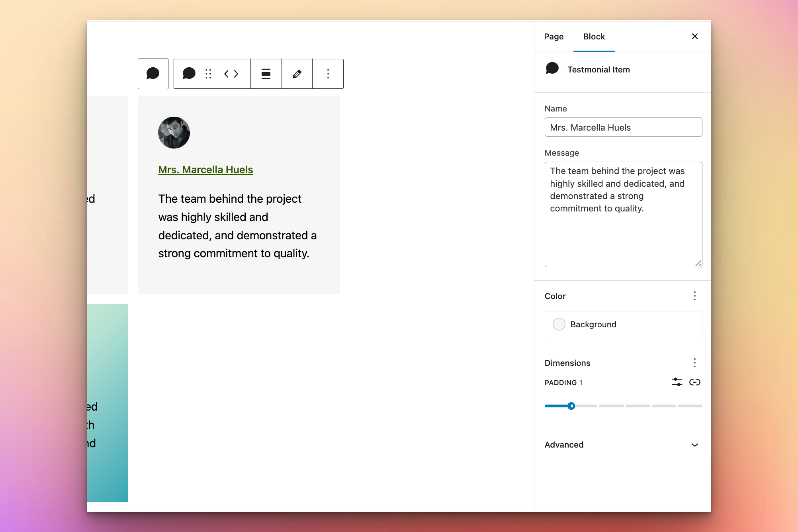
Task: Click the drag handle dots icon
Action: 208,74
